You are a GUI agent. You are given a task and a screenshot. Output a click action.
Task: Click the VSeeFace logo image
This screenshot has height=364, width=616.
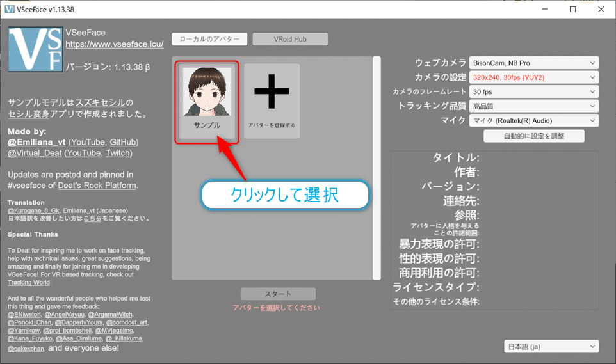(x=35, y=49)
